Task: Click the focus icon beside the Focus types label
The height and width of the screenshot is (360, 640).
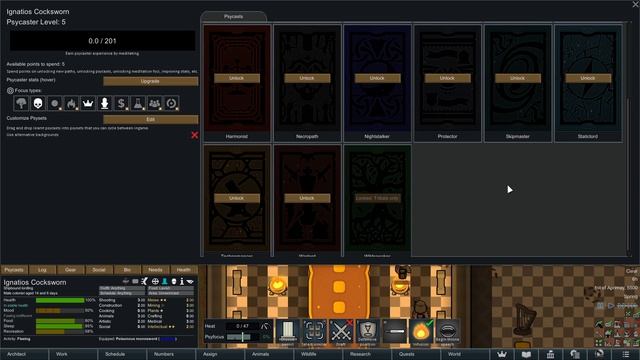Action: (10, 91)
